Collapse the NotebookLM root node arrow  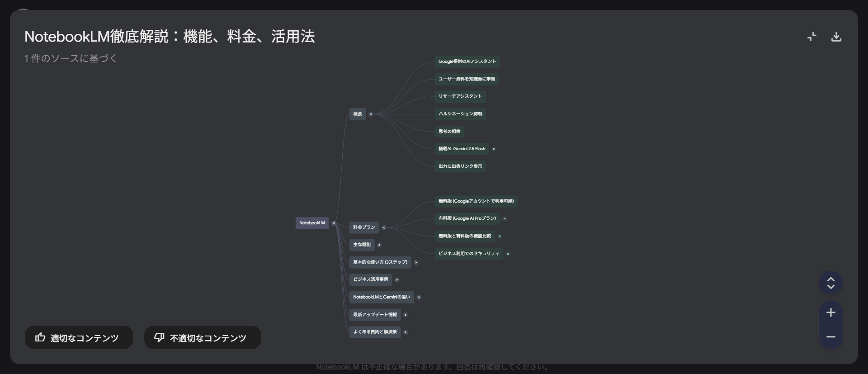click(334, 223)
